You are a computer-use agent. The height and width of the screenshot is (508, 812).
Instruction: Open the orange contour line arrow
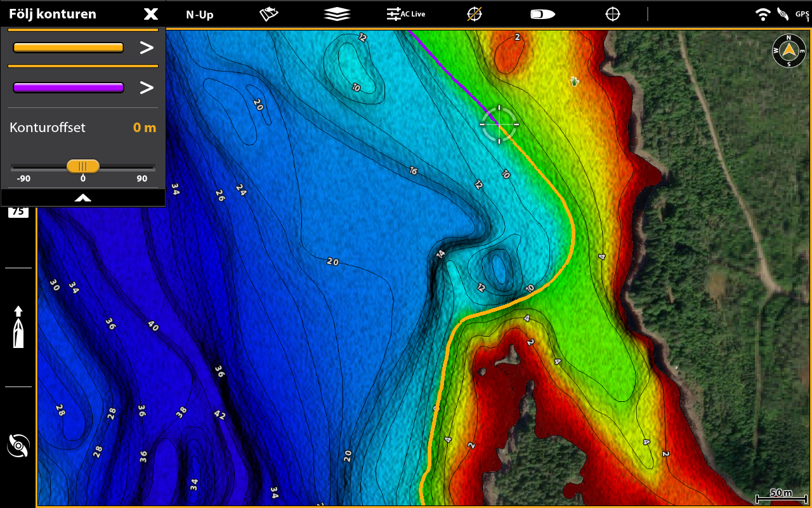[147, 48]
